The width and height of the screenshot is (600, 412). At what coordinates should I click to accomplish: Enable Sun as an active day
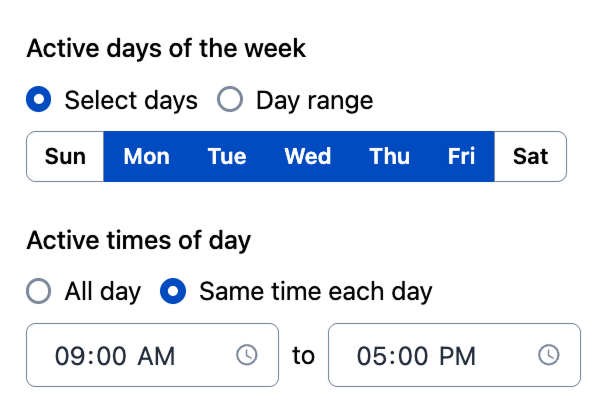coord(65,156)
